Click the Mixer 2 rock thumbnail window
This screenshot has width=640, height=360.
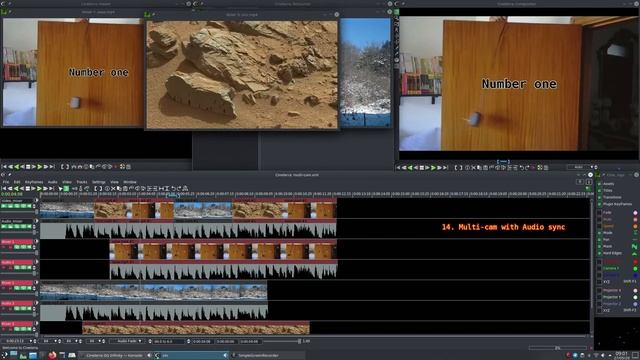(x=242, y=74)
